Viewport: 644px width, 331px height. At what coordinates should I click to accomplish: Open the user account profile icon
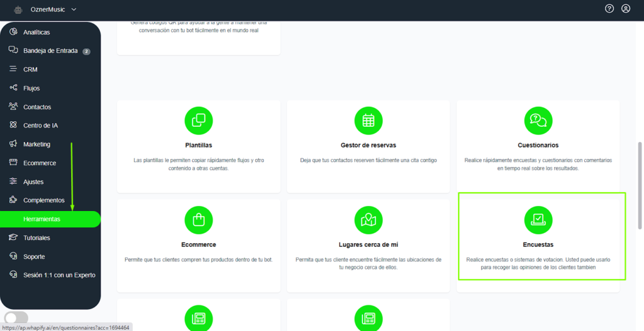[x=626, y=9]
